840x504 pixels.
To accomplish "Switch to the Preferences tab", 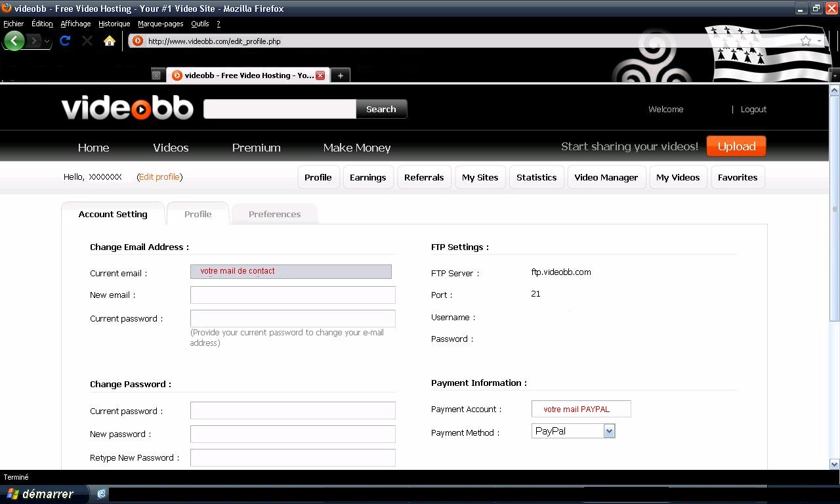I will coord(274,214).
